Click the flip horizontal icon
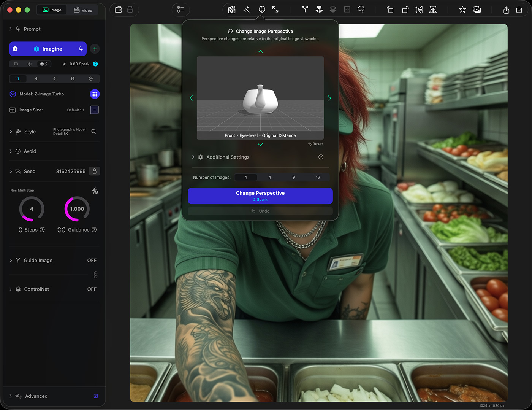 (419, 10)
